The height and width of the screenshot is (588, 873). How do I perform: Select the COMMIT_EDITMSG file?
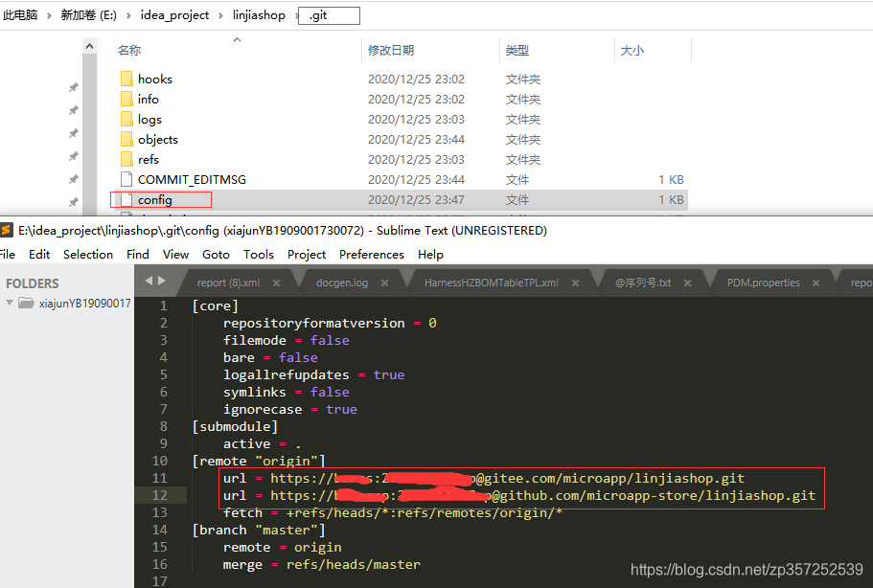click(189, 179)
